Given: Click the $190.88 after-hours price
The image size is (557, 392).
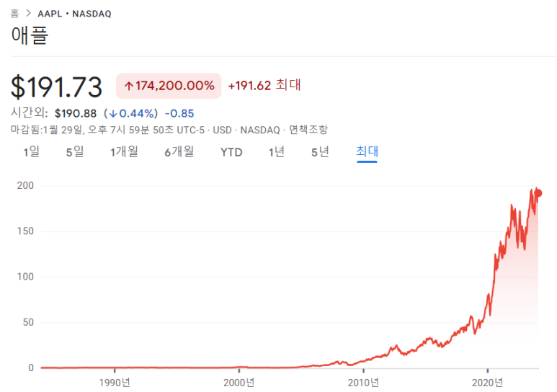Looking at the screenshot, I should coord(76,113).
